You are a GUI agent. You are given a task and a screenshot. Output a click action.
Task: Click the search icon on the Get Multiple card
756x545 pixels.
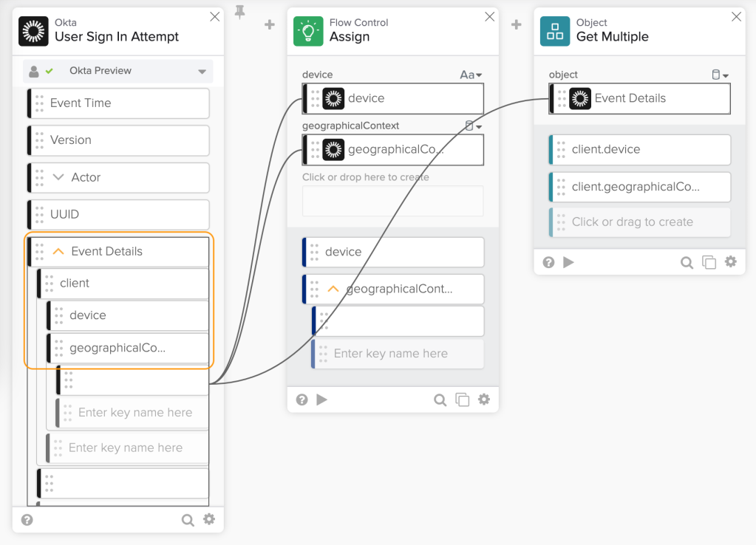pyautogui.click(x=687, y=262)
